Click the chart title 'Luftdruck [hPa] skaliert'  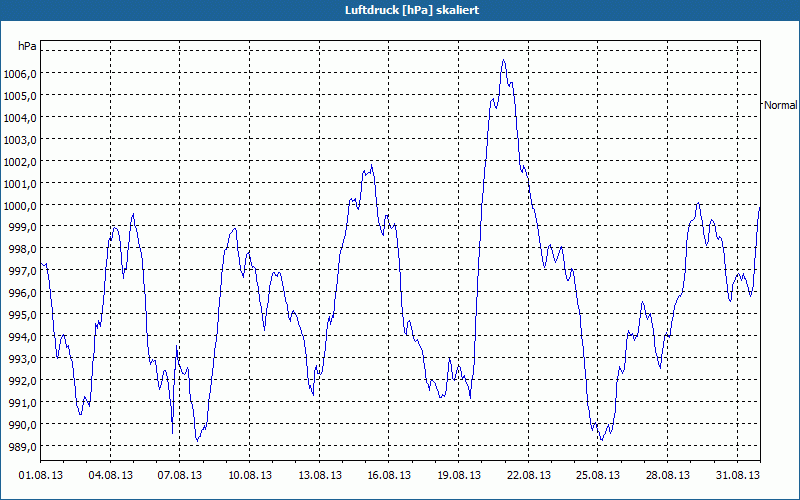click(x=412, y=10)
